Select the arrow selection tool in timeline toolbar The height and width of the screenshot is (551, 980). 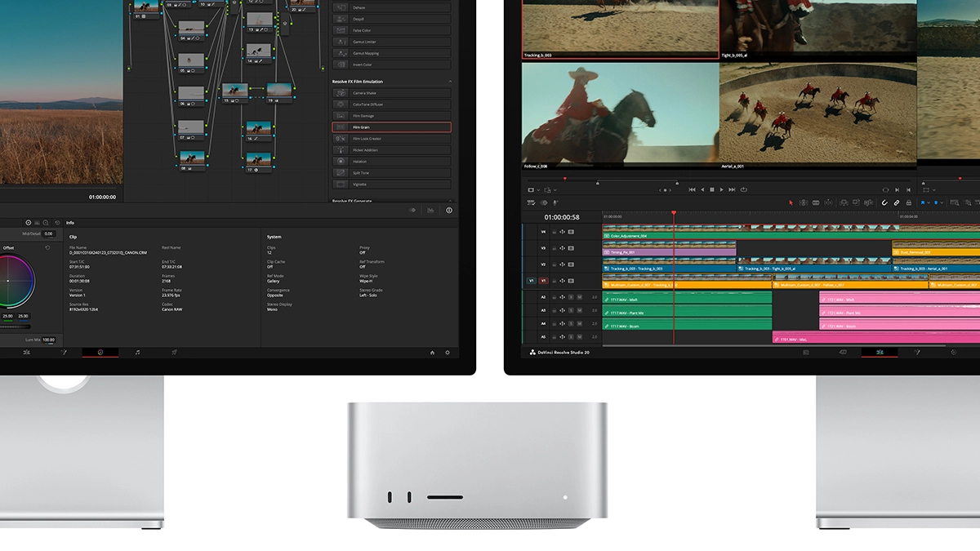click(x=791, y=202)
